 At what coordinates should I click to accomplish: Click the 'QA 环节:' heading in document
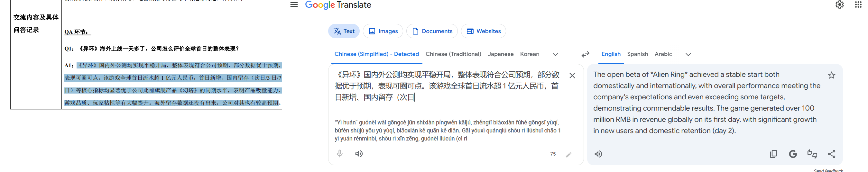77,32
